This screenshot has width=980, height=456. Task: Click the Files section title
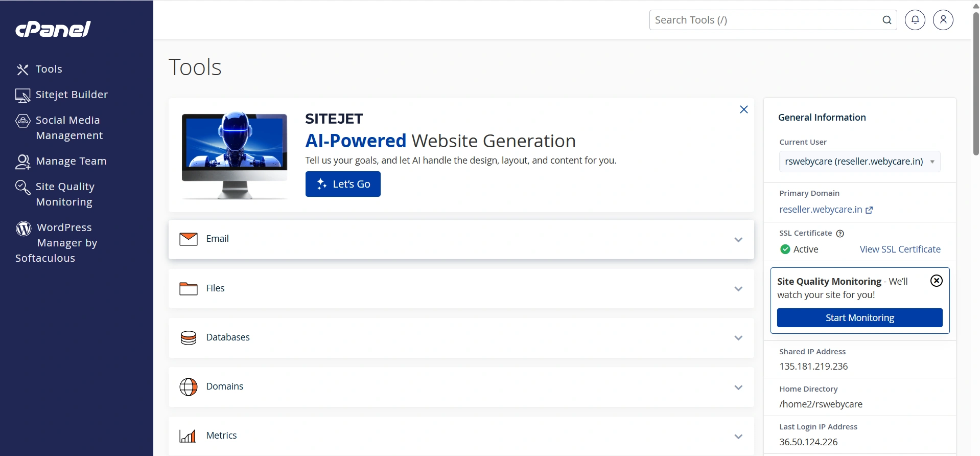216,288
